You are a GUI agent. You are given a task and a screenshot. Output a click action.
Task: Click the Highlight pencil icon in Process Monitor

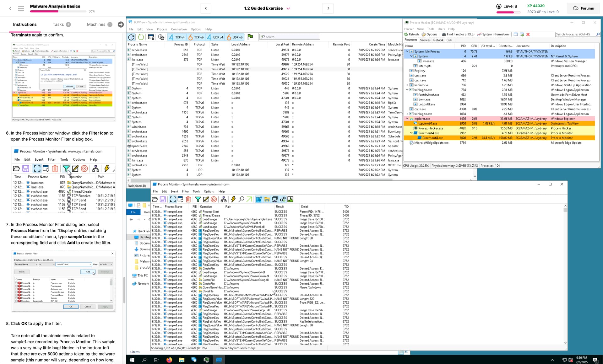(206, 199)
